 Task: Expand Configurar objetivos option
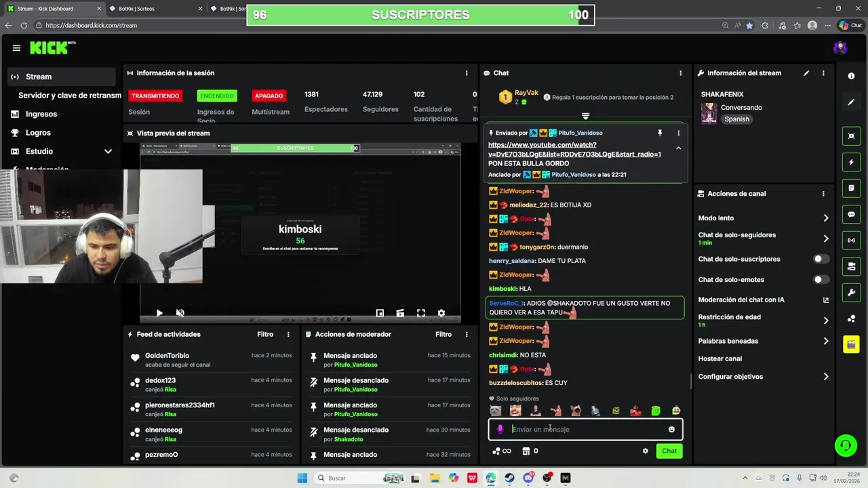826,377
